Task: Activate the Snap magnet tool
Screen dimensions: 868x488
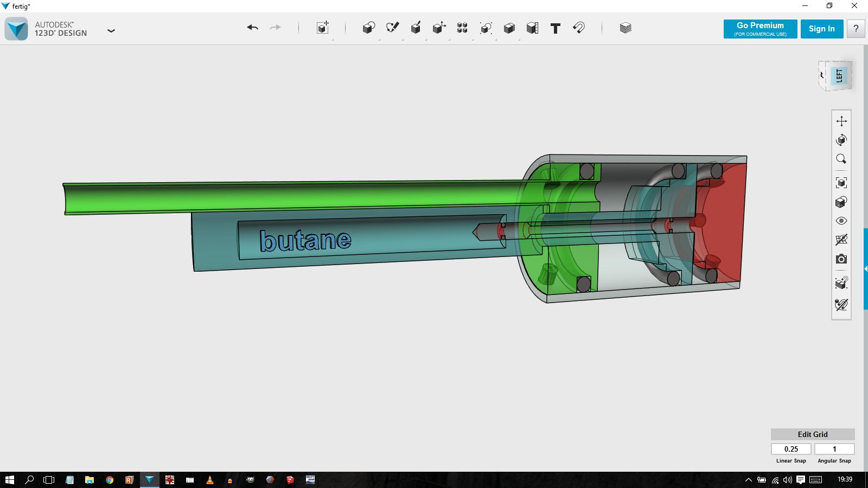Action: [579, 28]
